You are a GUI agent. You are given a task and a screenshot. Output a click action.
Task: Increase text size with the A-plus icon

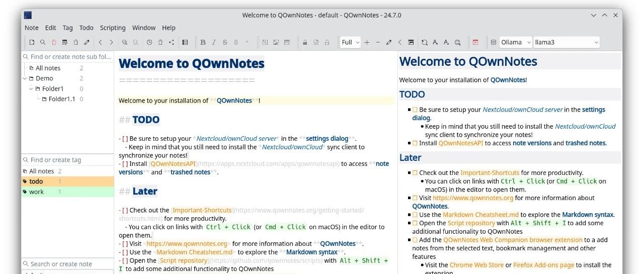(x=436, y=42)
